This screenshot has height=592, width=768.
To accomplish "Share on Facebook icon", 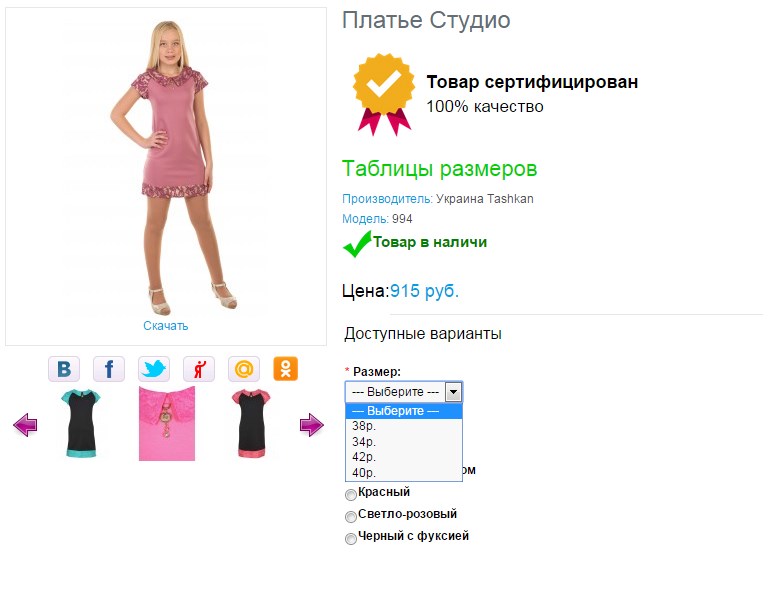I will [x=109, y=369].
